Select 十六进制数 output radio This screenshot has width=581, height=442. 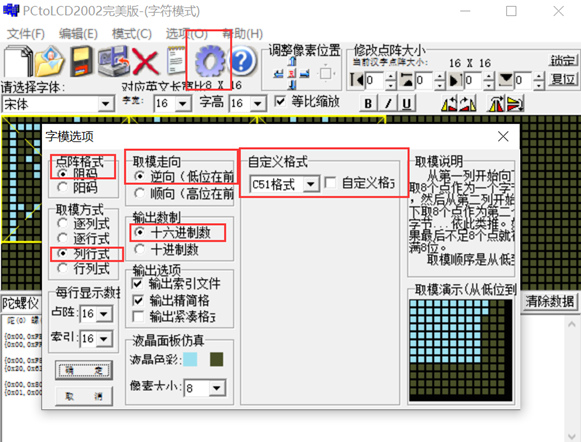[x=139, y=233]
